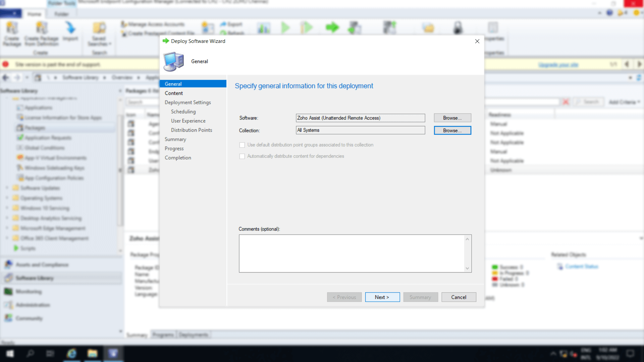
Task: Open the Add Criteria dropdown
Action: (624, 102)
